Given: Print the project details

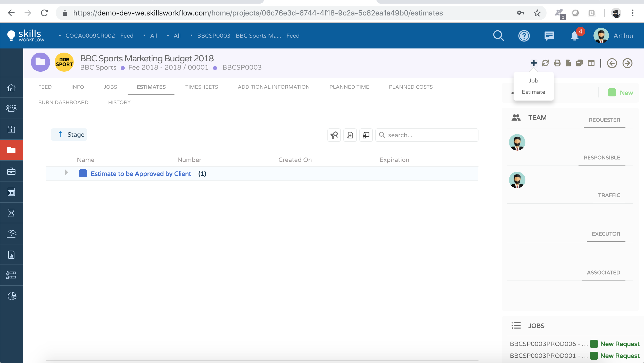Looking at the screenshot, I should (x=557, y=63).
